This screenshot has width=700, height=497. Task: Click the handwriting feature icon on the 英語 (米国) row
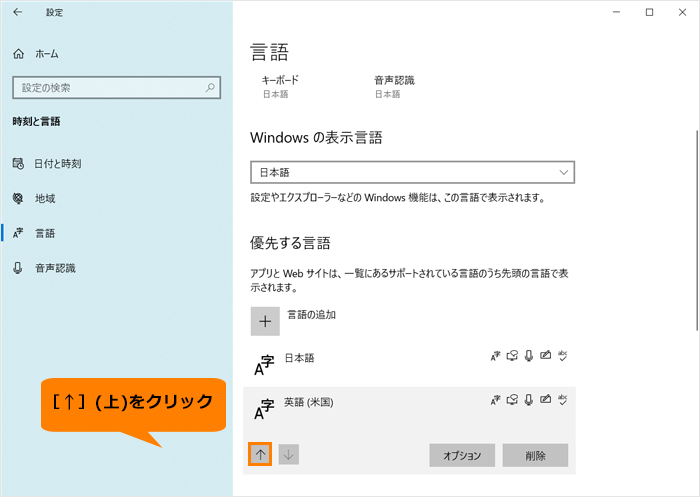[545, 399]
